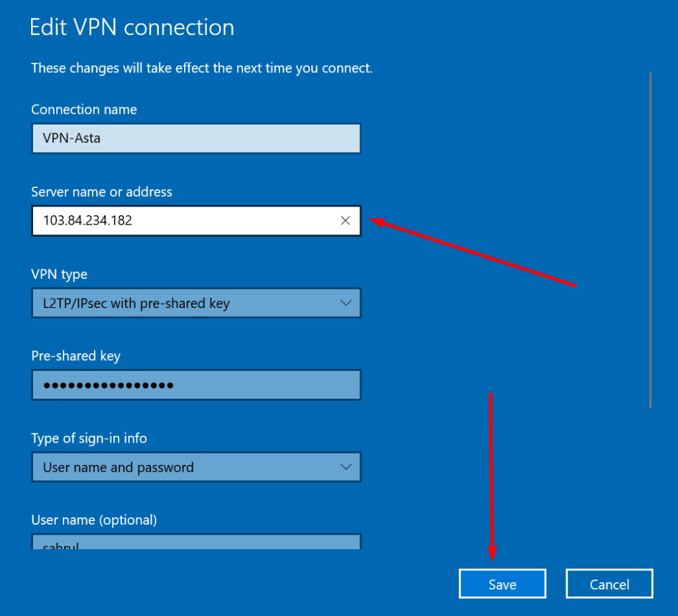
Task: Click the Edit VPN connection heading
Action: coord(132,28)
